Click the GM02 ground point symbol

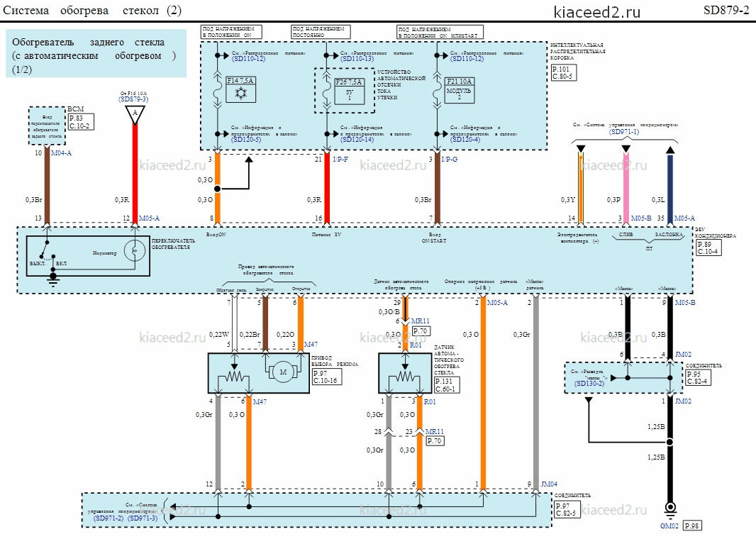tap(670, 508)
